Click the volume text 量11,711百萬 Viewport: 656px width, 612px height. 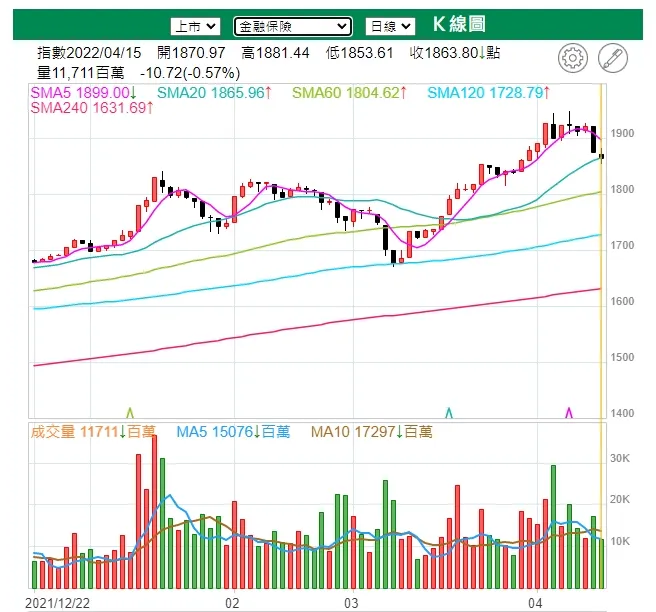81,73
